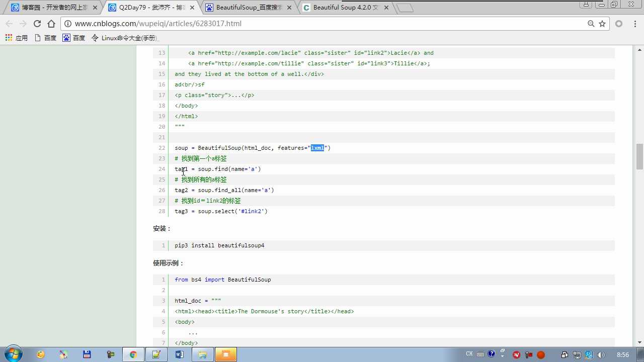Click the line 'tag2 = soup.find_all(name='a')'

224,190
